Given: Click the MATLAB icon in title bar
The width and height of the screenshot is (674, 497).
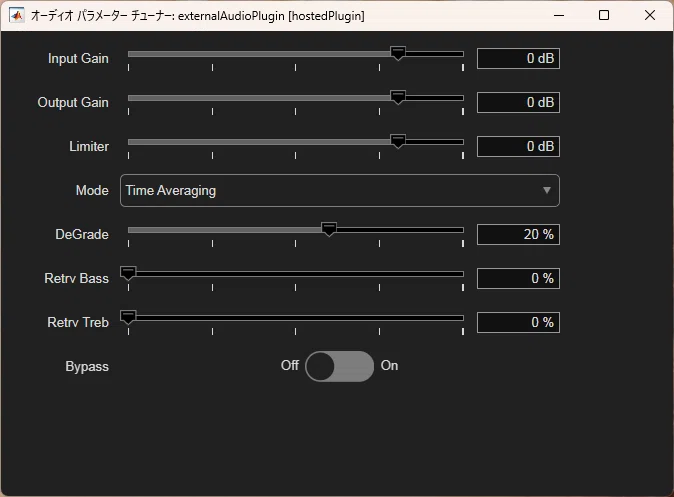Looking at the screenshot, I should (x=17, y=16).
